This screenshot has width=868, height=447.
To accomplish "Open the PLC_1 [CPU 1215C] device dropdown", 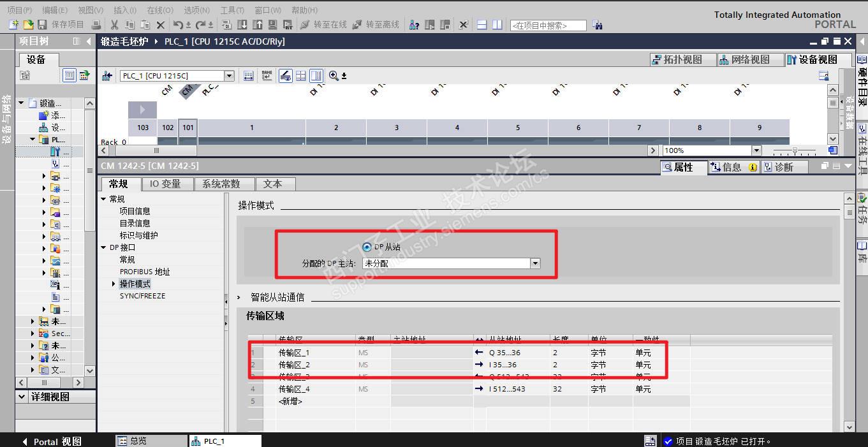I will [x=229, y=76].
